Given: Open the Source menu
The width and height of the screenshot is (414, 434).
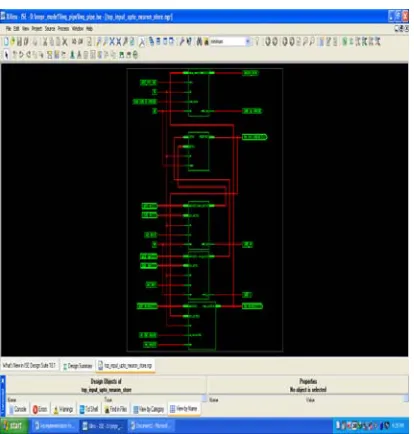Looking at the screenshot, I should point(50,29).
